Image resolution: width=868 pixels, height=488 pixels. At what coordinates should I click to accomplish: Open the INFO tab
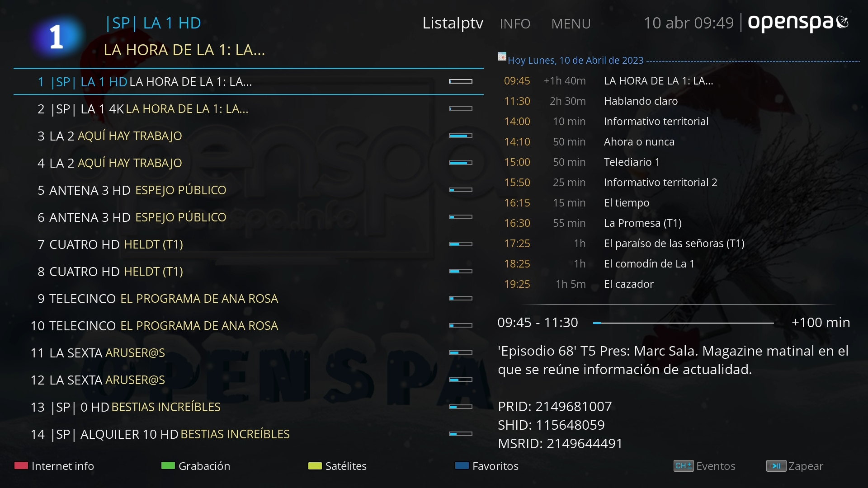pos(515,23)
